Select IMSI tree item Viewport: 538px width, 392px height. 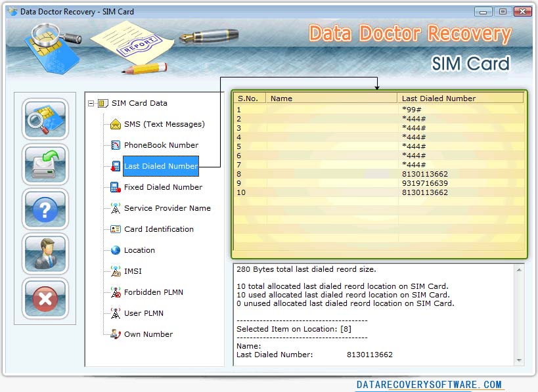pyautogui.click(x=133, y=271)
